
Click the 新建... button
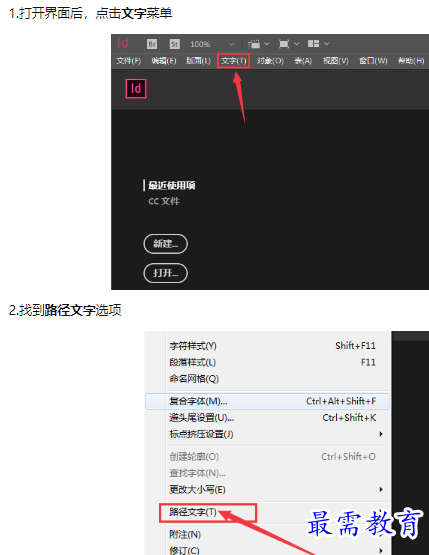click(x=165, y=244)
